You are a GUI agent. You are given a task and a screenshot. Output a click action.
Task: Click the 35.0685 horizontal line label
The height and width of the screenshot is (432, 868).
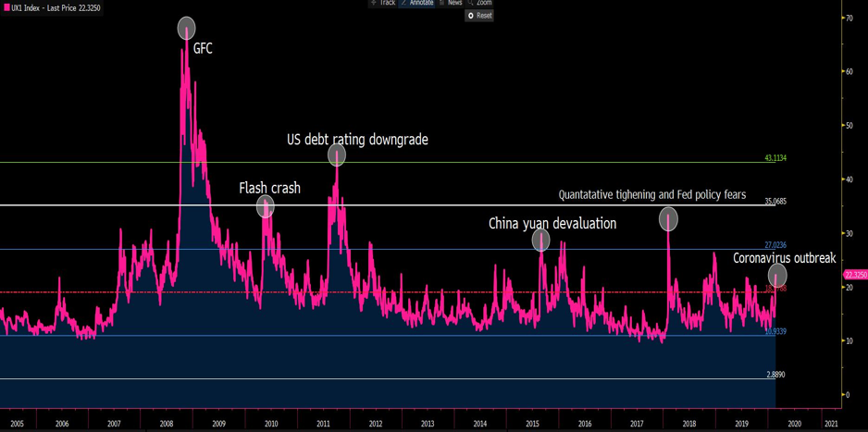775,201
